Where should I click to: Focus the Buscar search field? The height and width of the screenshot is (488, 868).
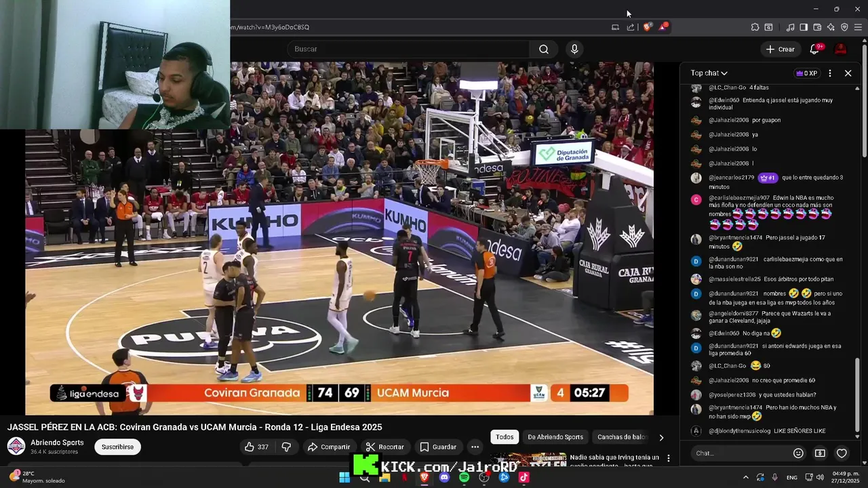(408, 49)
